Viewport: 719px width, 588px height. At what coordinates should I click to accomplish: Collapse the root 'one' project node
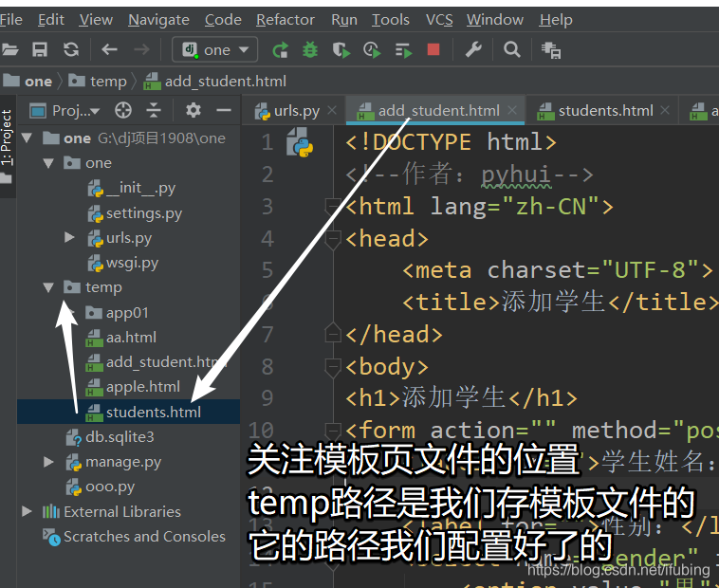coord(28,138)
